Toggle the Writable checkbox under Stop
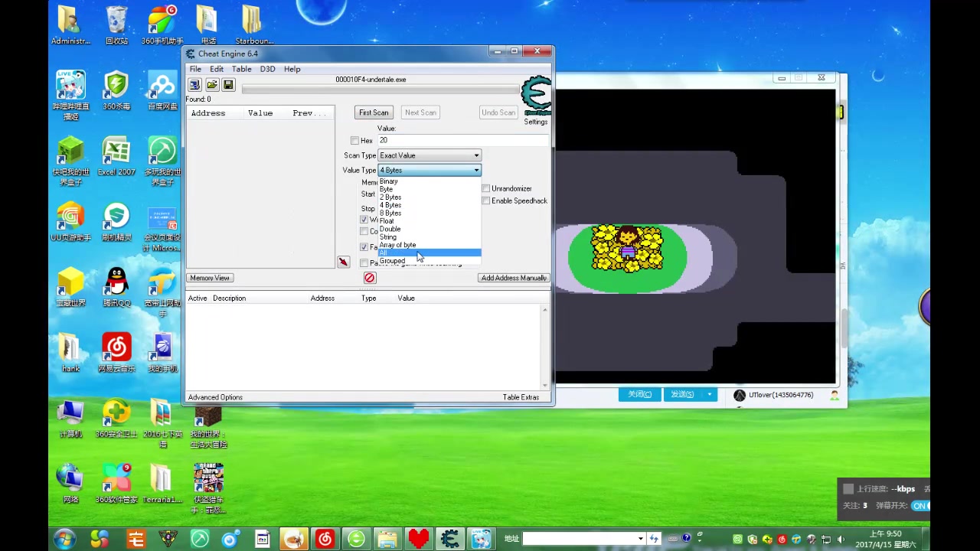 (364, 220)
